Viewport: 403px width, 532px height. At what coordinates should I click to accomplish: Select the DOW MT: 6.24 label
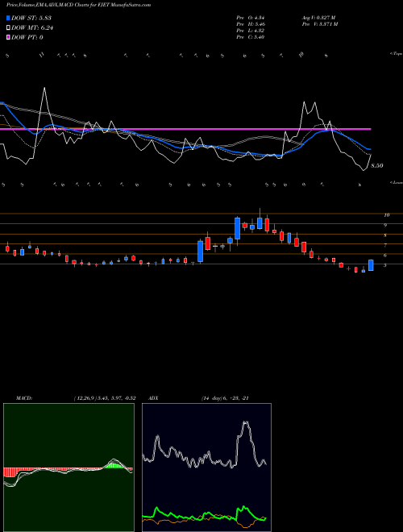[x=32, y=27]
